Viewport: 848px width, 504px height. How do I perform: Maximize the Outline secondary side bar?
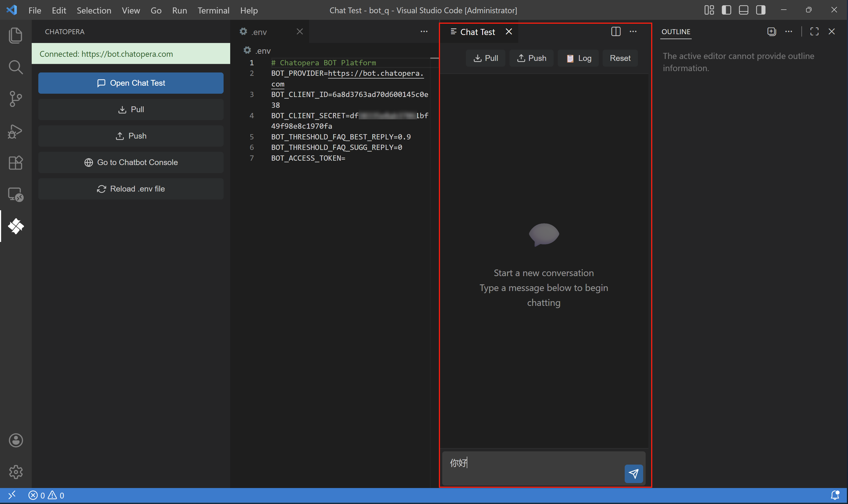point(814,32)
